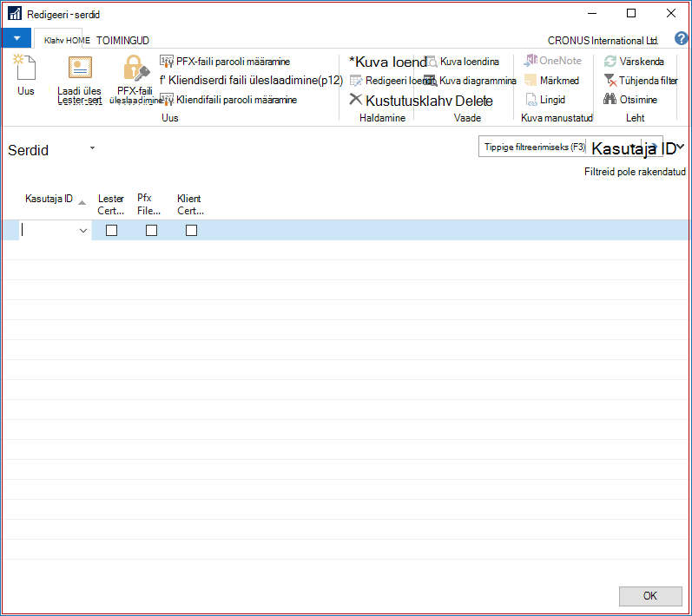Switch to Kuva diagrammina view

470,81
